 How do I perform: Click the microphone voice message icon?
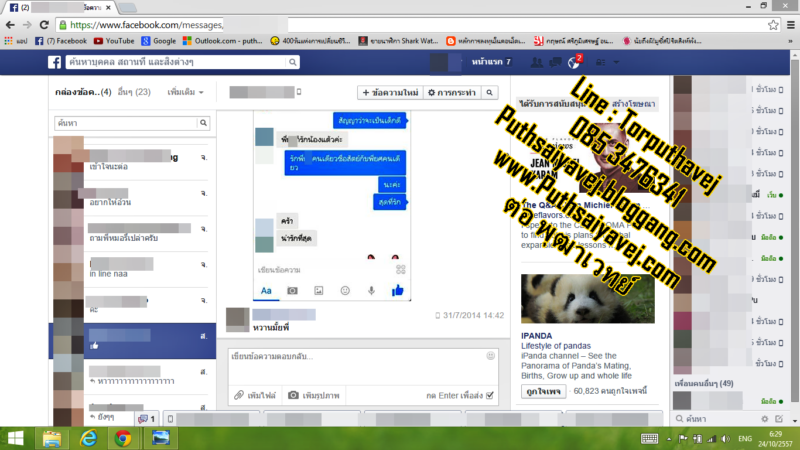pos(371,291)
